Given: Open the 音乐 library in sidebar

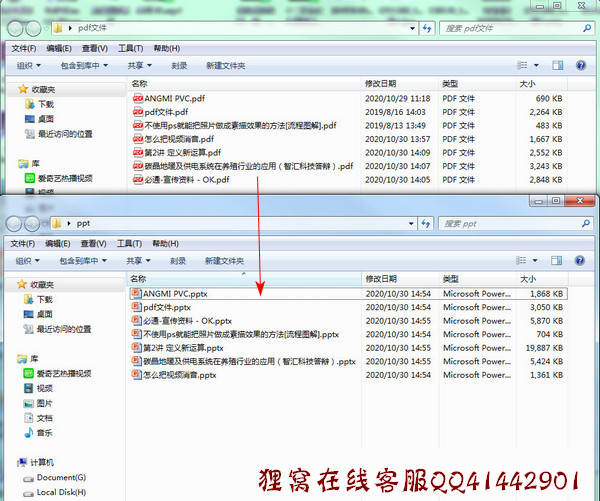Looking at the screenshot, I should (x=44, y=432).
